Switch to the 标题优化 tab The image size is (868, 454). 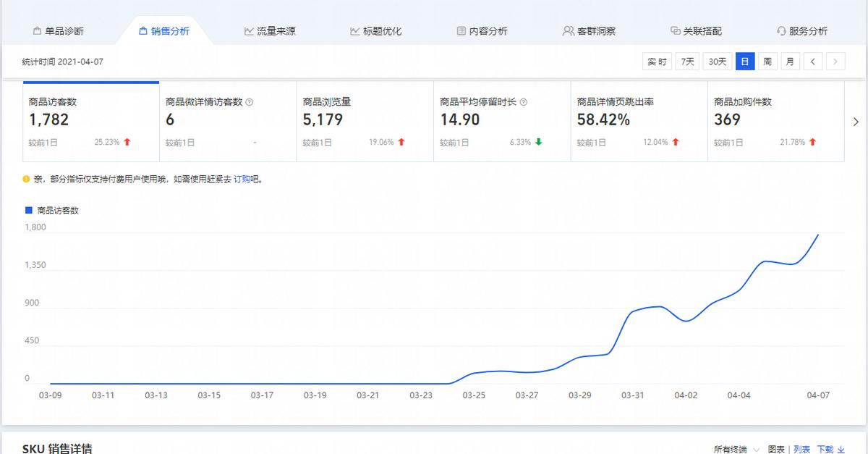(377, 30)
